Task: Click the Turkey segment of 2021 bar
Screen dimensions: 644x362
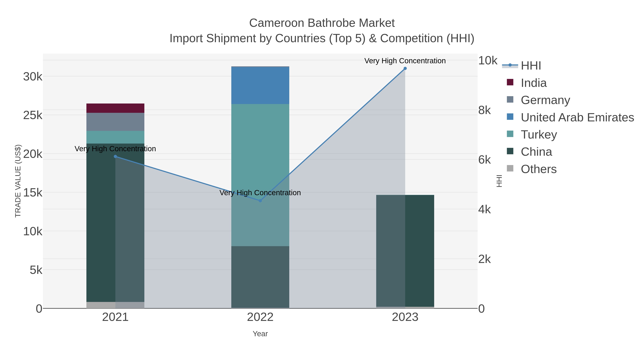Action: click(x=115, y=137)
